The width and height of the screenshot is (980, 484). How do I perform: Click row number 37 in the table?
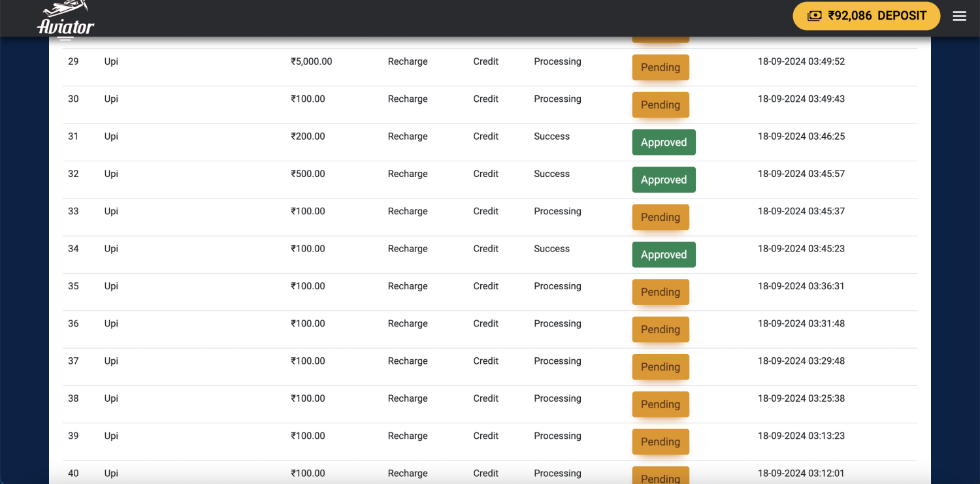click(x=73, y=361)
